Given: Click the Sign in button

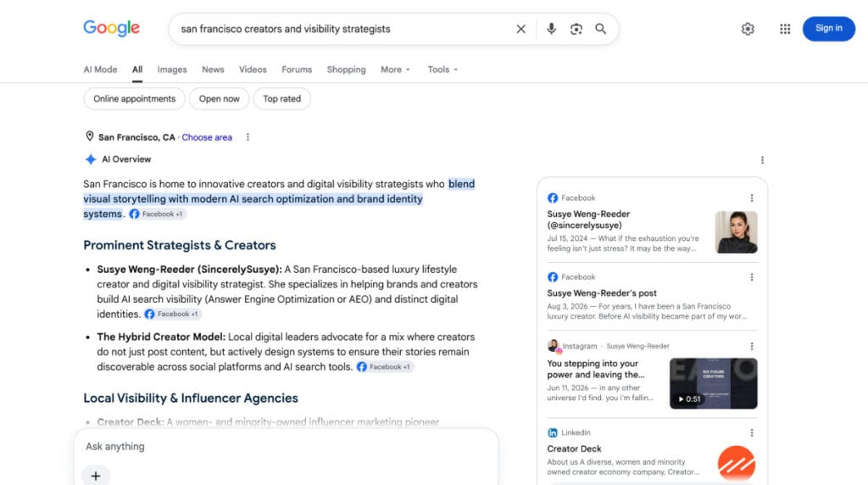Looking at the screenshot, I should pos(828,29).
